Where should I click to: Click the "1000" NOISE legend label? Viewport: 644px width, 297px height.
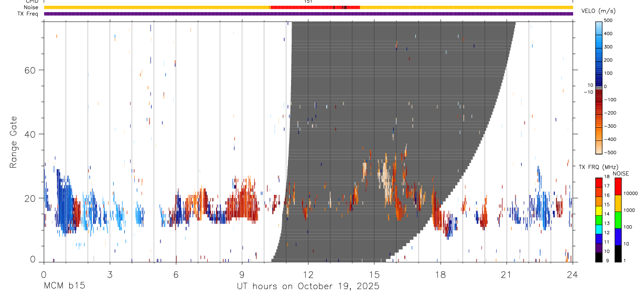(x=629, y=211)
